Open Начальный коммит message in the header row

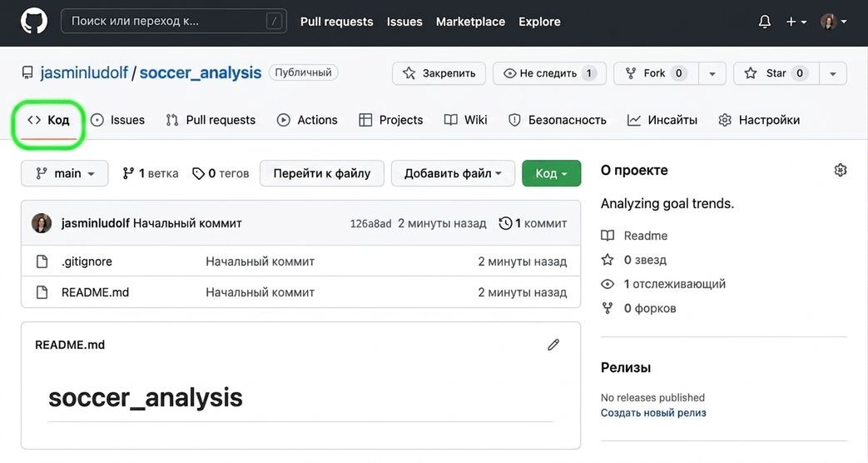pos(187,223)
